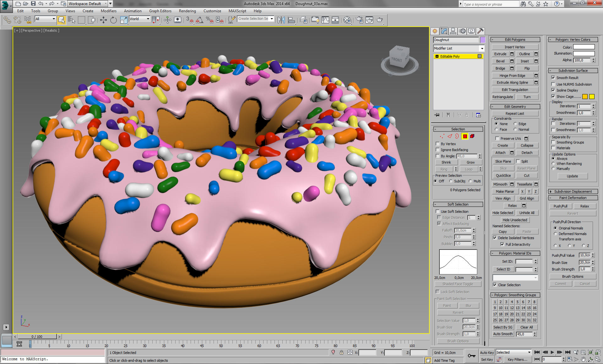Image resolution: width=603 pixels, height=364 pixels.
Task: Click the Play Animation button
Action: click(x=552, y=352)
